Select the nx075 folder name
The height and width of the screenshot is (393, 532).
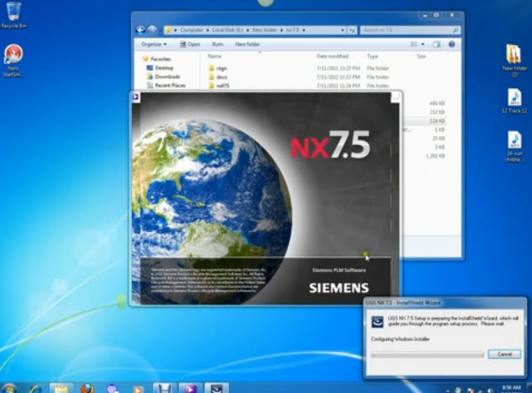pos(222,86)
